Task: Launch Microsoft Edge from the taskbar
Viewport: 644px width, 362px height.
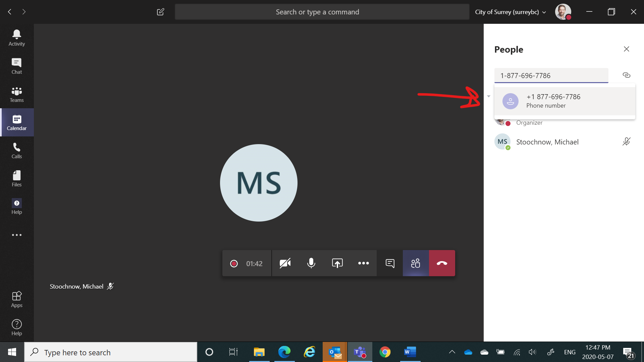Action: pos(284,352)
